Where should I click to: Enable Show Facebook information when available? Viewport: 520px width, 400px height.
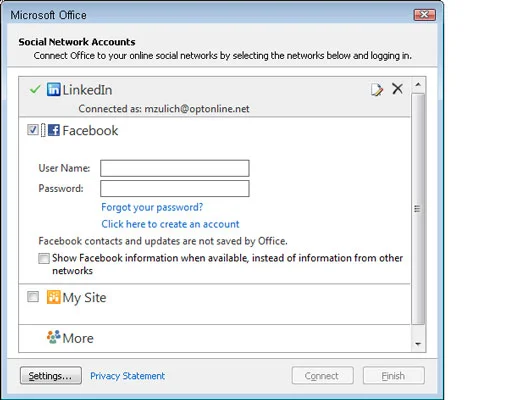pyautogui.click(x=44, y=258)
